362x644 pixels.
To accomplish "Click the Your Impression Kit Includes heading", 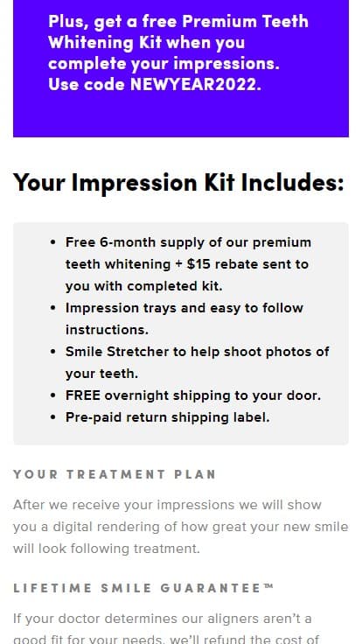I will coord(178,183).
